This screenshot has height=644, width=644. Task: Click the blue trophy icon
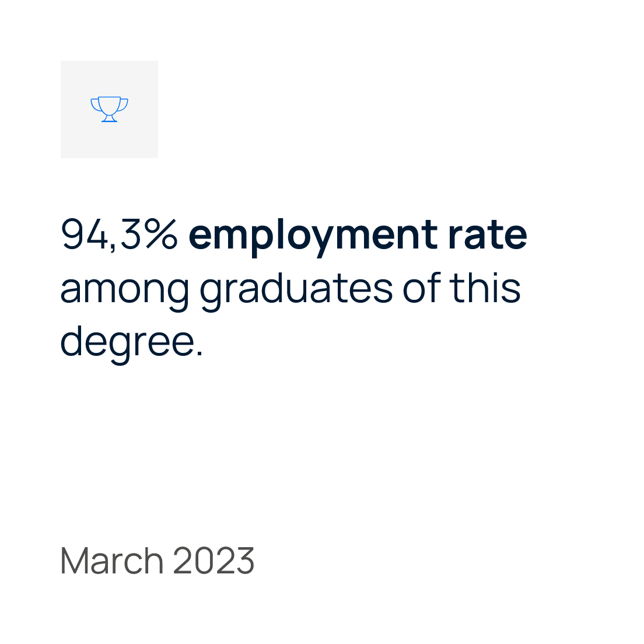(109, 108)
